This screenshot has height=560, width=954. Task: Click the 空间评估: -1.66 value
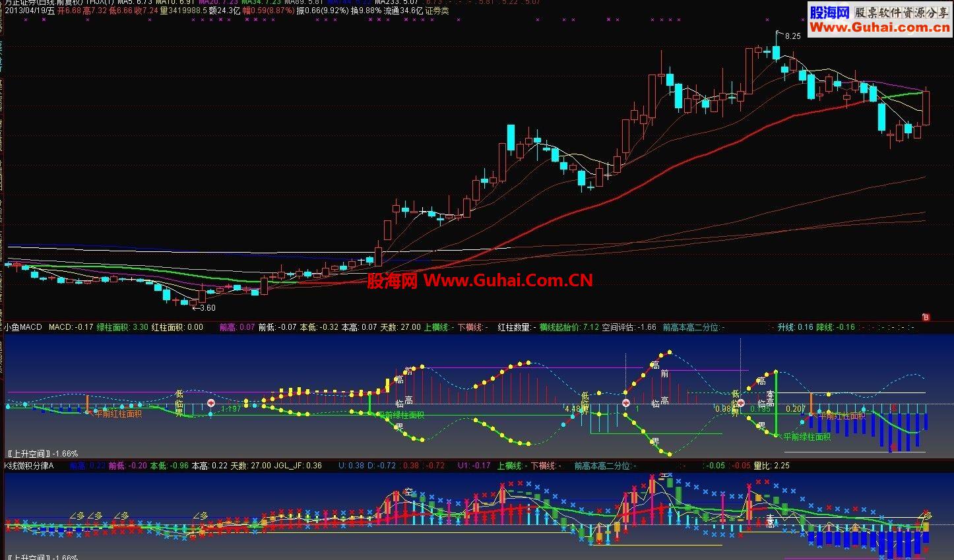(629, 327)
